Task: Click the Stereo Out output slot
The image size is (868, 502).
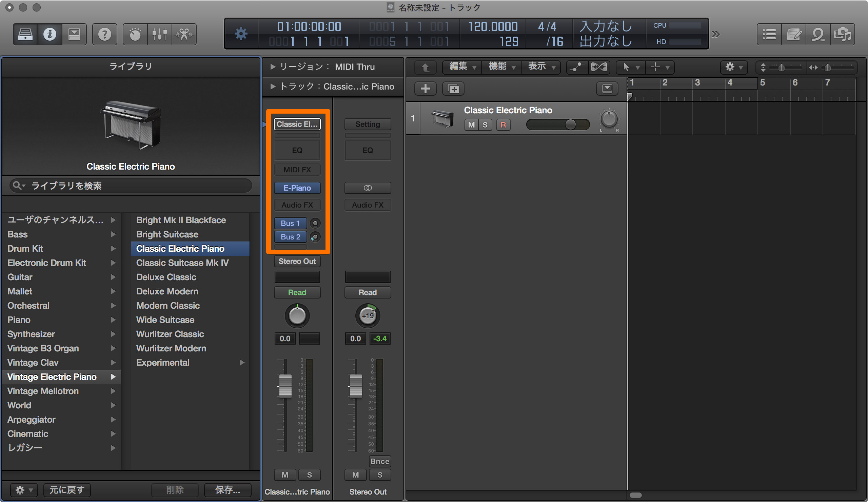Action: [x=297, y=261]
